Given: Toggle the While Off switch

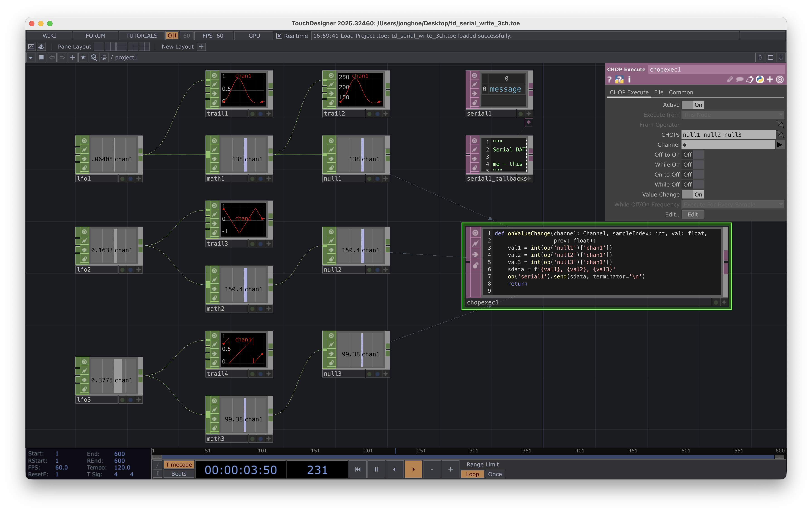Looking at the screenshot, I should coord(693,184).
